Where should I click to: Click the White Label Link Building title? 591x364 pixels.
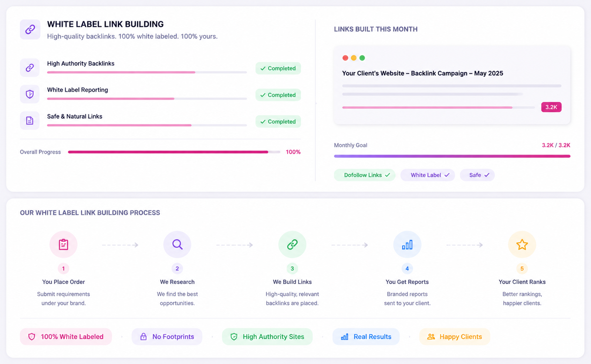click(105, 24)
